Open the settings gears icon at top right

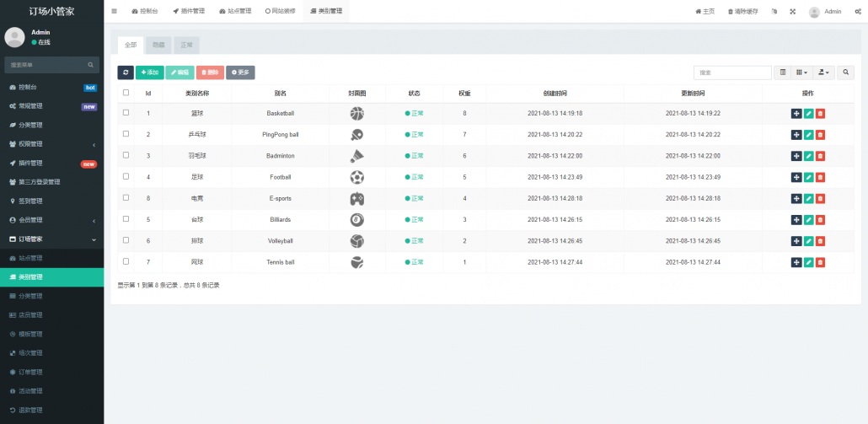click(857, 12)
